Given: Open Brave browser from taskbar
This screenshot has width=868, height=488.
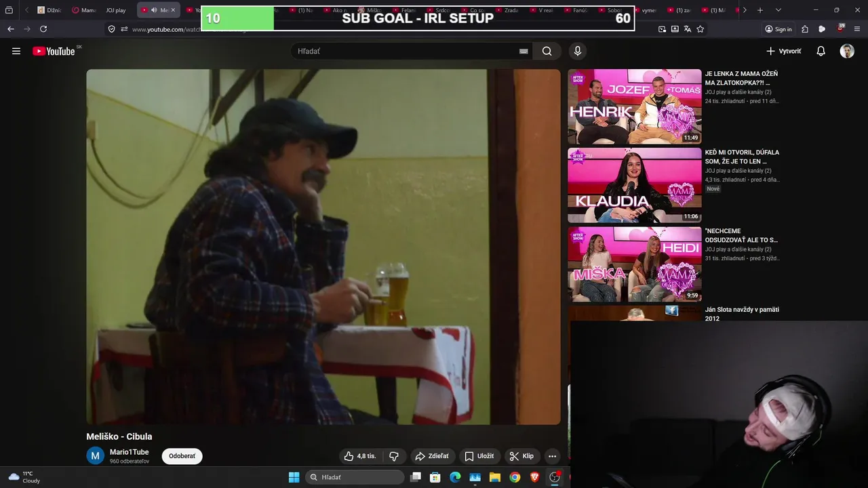Looking at the screenshot, I should (x=534, y=477).
